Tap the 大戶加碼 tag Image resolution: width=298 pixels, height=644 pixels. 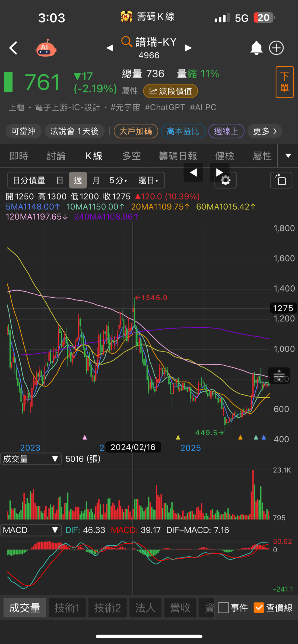click(x=136, y=131)
